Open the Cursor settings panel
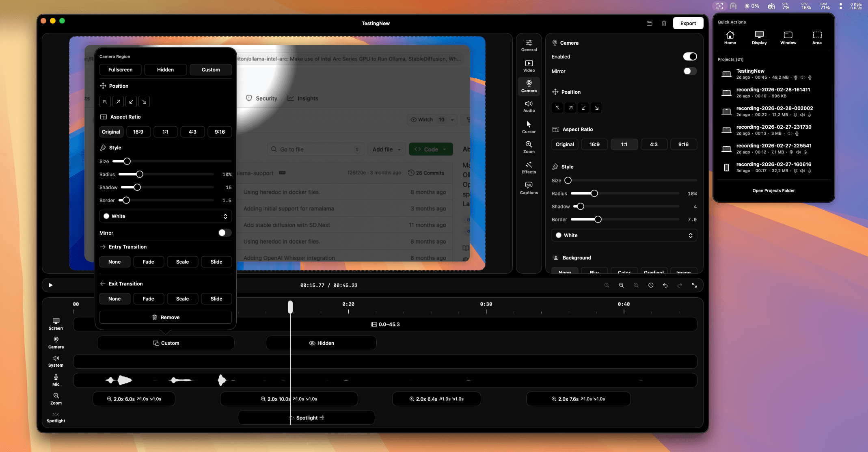The height and width of the screenshot is (452, 868). coord(529,127)
